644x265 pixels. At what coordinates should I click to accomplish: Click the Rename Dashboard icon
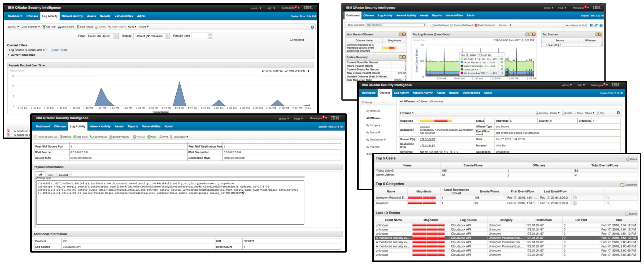452,25
